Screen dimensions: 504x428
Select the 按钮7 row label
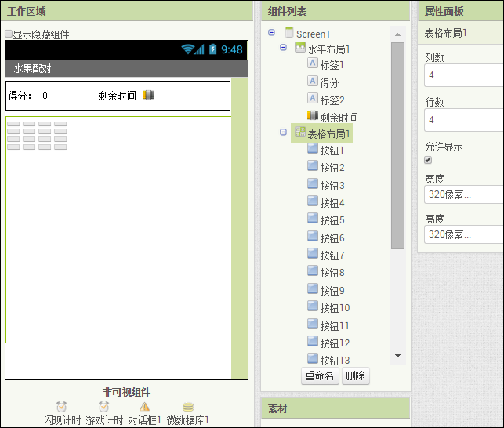pos(332,256)
